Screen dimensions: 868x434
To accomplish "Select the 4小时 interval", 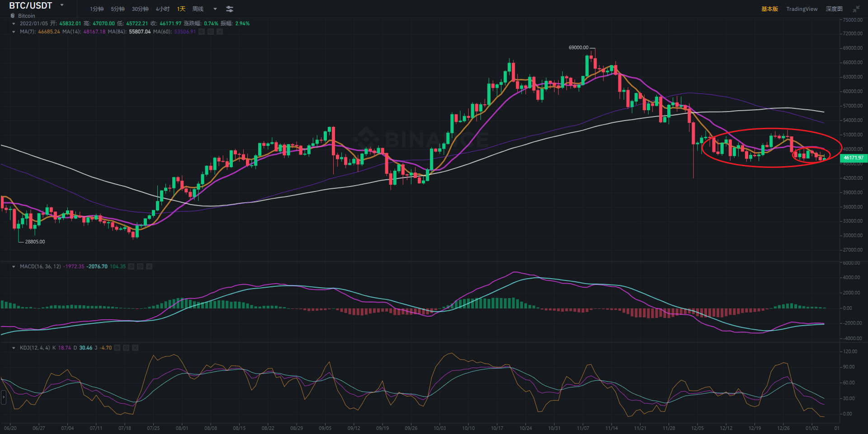I will [x=163, y=9].
